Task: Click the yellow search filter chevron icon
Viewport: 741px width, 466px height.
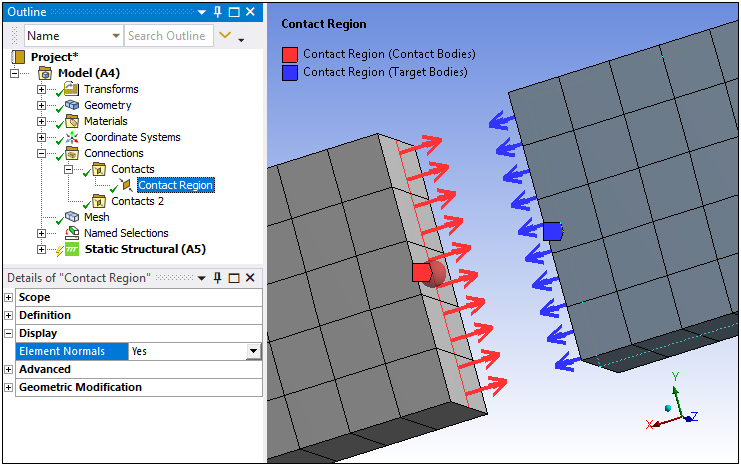Action: (x=225, y=35)
